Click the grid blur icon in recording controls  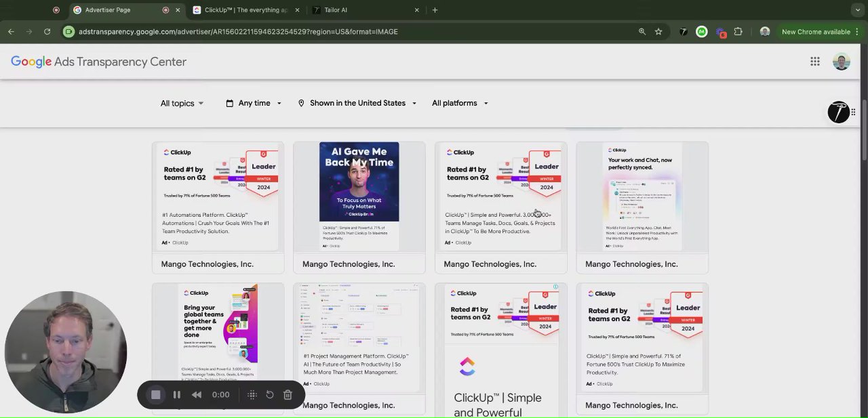pos(252,394)
